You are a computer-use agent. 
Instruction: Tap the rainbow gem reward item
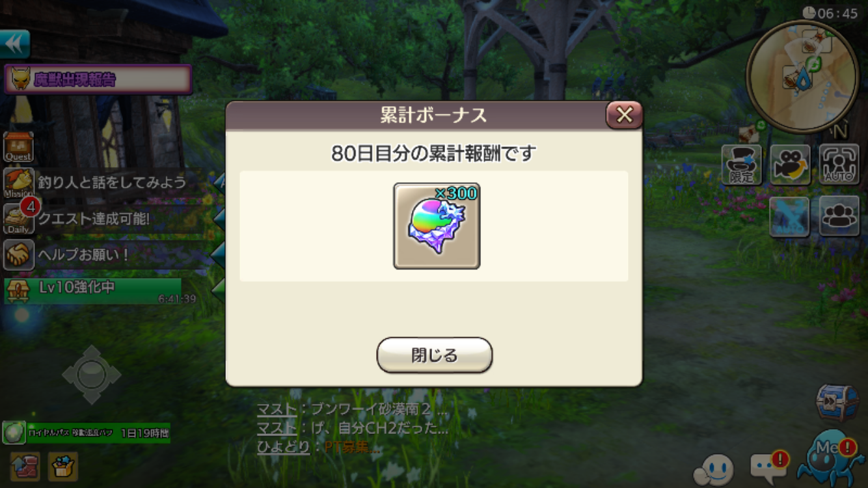[x=437, y=226]
